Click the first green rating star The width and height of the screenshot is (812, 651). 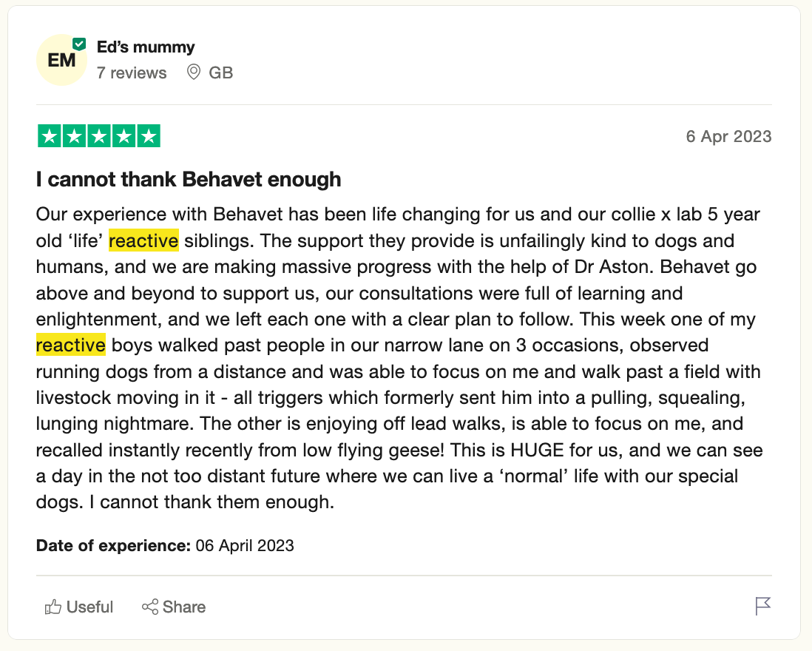point(50,136)
